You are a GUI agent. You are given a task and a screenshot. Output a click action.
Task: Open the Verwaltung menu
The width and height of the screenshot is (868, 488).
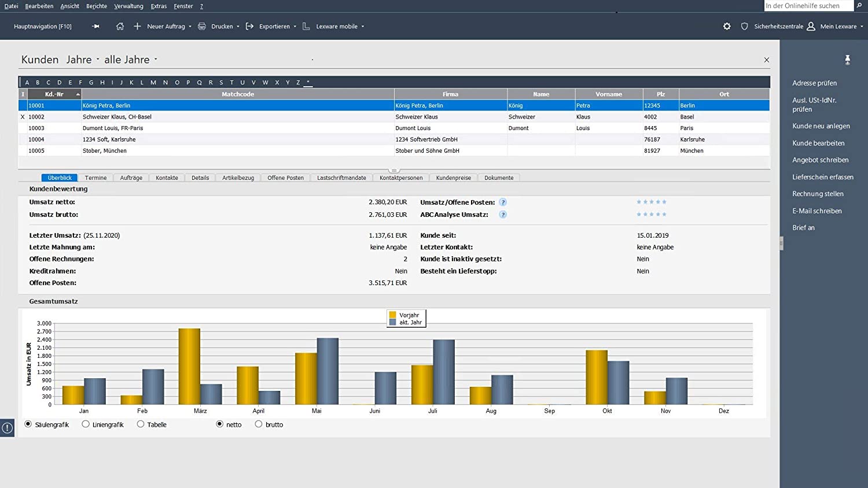(x=128, y=6)
